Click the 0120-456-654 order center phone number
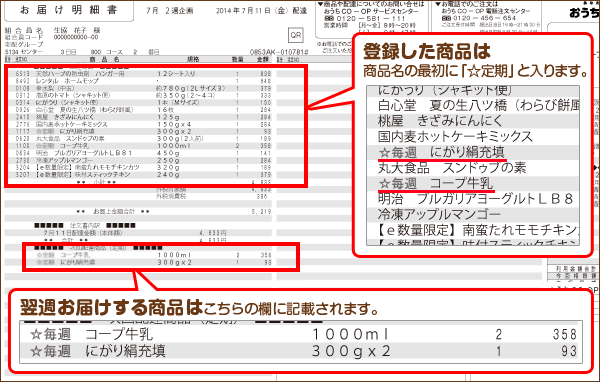 pyautogui.click(x=484, y=18)
